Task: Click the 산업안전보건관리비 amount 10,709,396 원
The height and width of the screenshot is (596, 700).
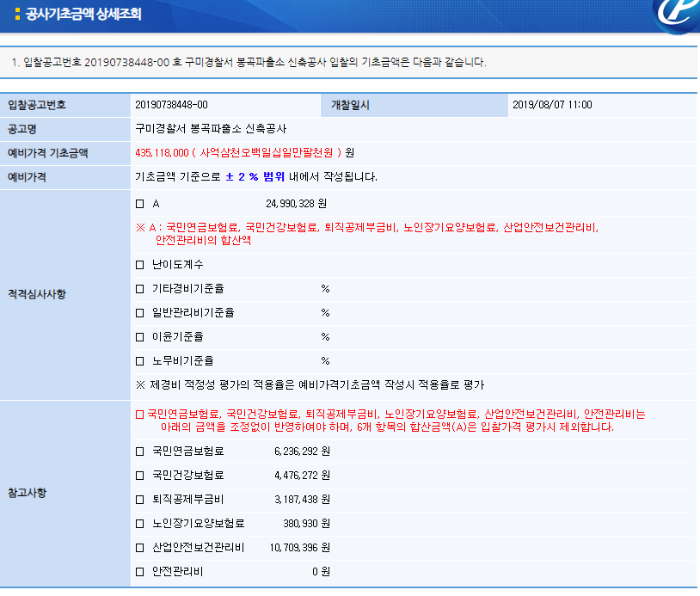Action: (x=300, y=548)
